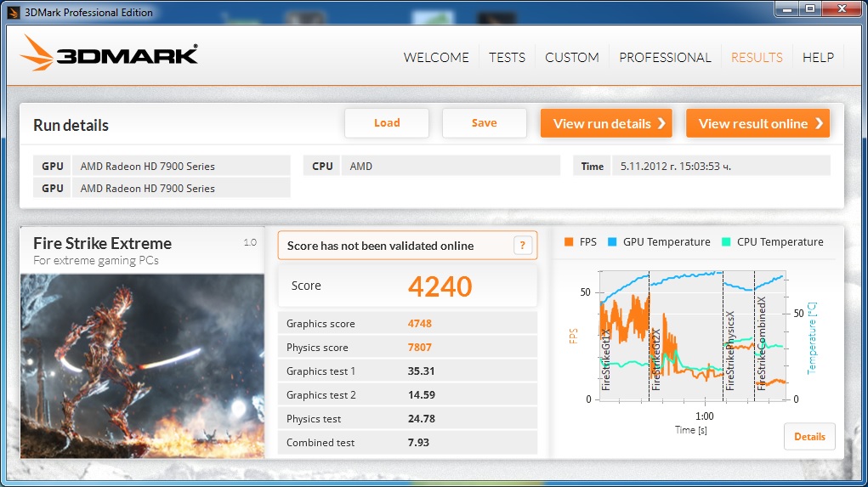This screenshot has height=487, width=868.
Task: Click the Graphics test 1 value 35.31
Action: pyautogui.click(x=422, y=371)
